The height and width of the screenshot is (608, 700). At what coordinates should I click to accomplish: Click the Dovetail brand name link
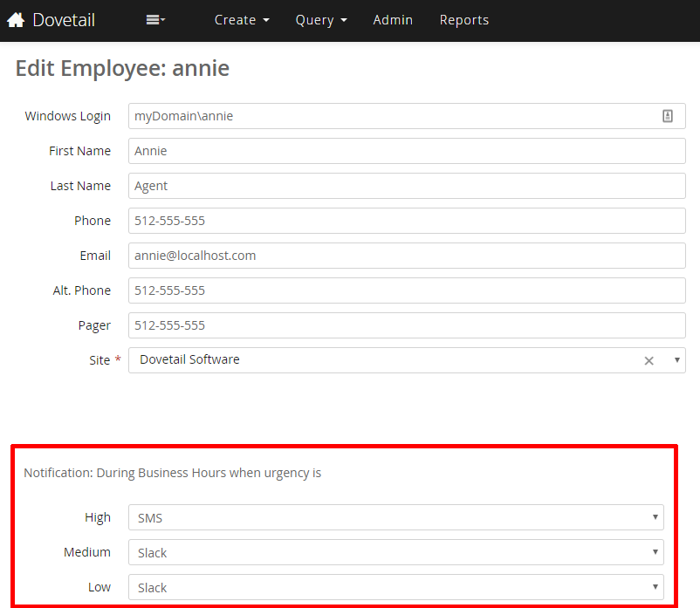coord(64,20)
